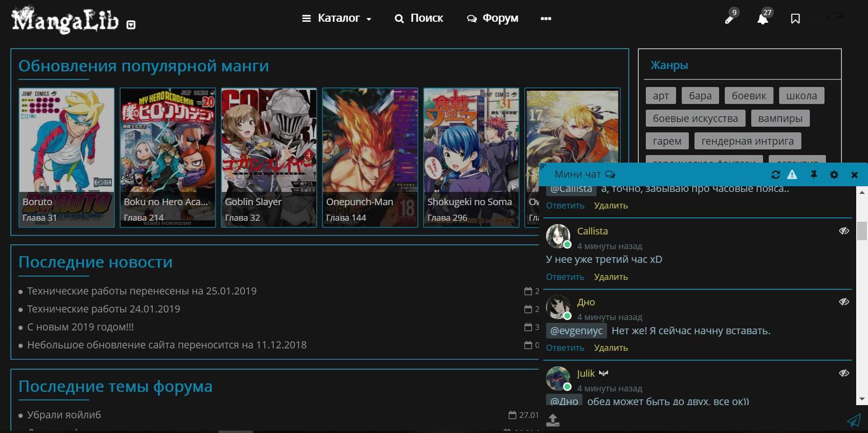868x433 pixels.
Task: Delete Callista's 'третий час' message
Action: pos(611,277)
